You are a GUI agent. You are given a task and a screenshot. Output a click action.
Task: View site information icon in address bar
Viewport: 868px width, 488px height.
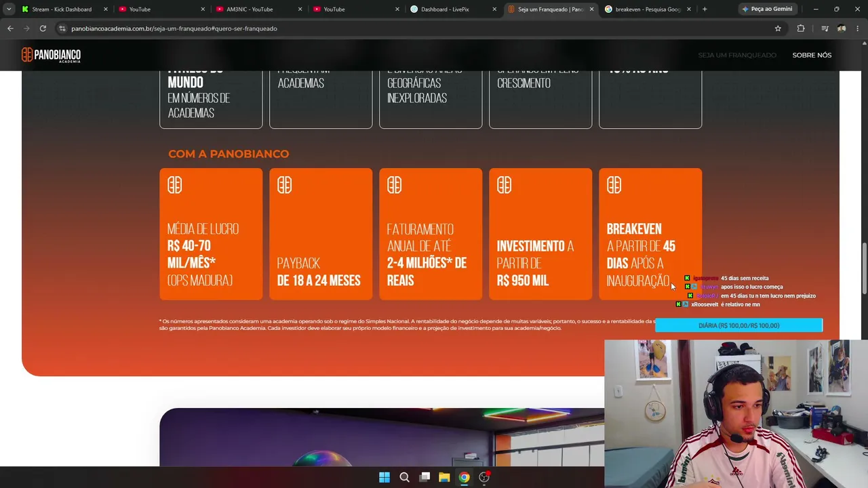[62, 28]
